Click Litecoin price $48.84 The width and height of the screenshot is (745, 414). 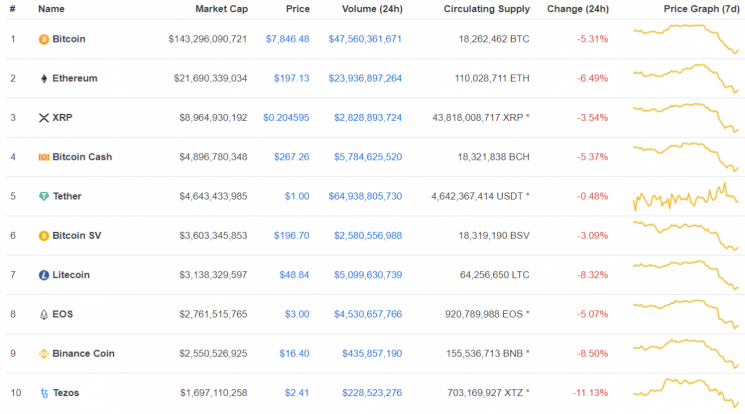point(294,275)
